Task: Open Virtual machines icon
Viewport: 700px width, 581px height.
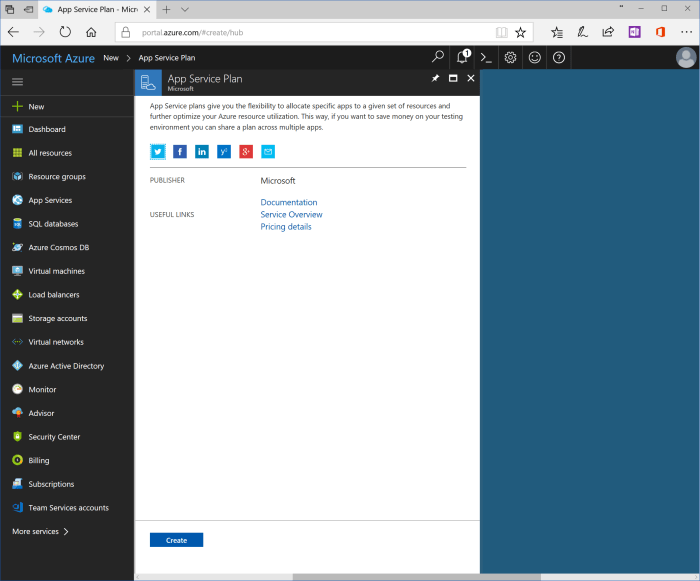Action: (17, 271)
